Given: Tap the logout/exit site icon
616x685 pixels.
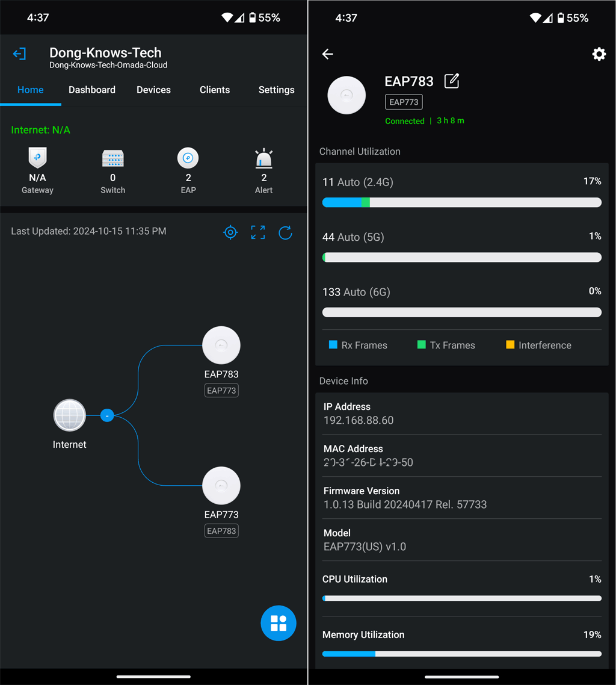Looking at the screenshot, I should point(19,54).
